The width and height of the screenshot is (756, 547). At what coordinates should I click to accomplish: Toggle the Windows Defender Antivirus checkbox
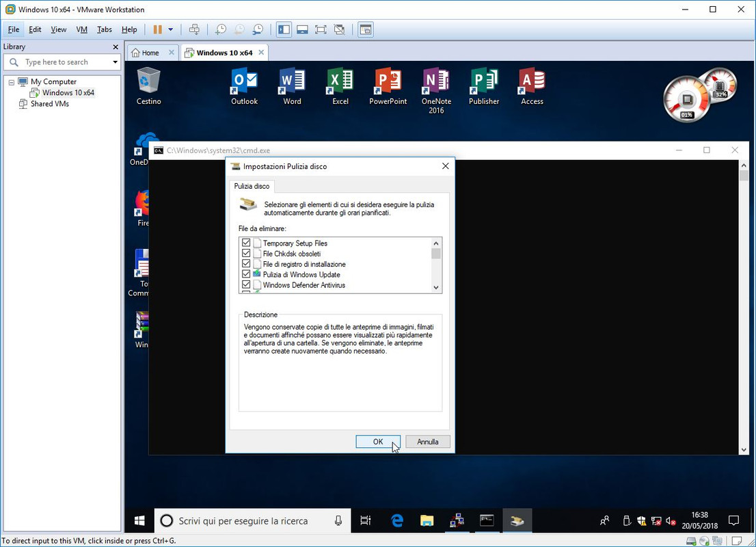[246, 284]
